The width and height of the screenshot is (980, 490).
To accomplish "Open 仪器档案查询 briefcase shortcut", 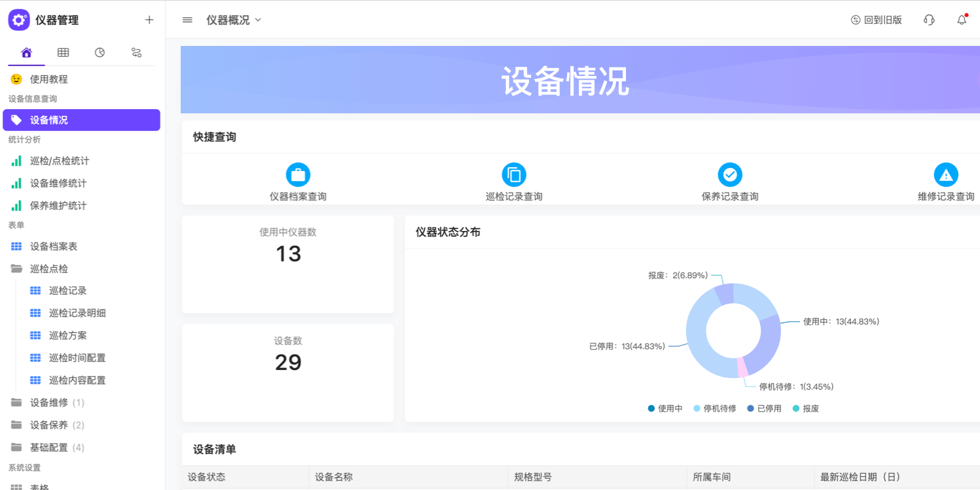I will [298, 175].
